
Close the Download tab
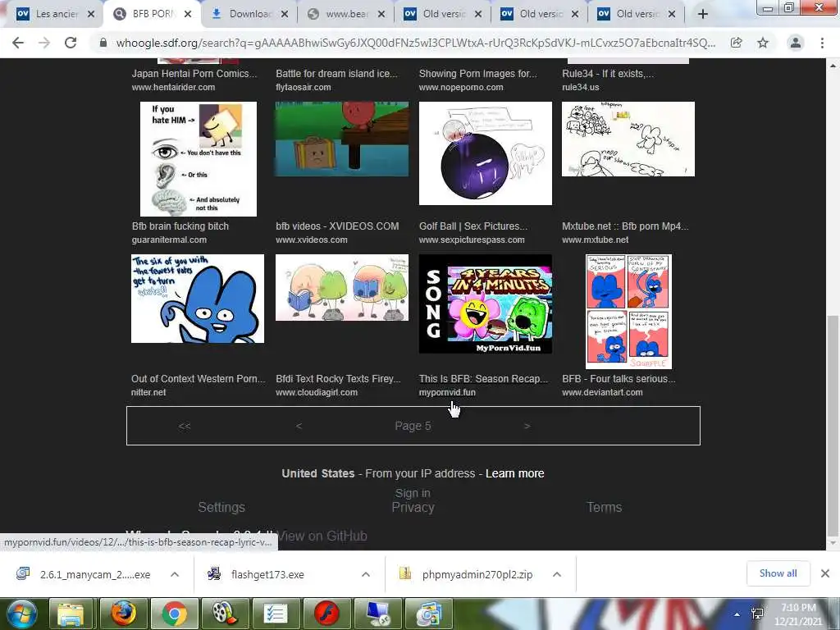click(x=285, y=15)
